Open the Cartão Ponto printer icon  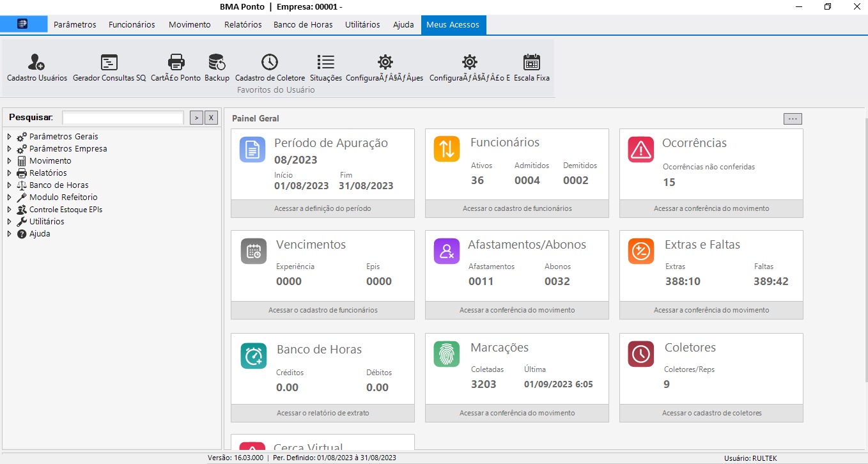coord(176,62)
